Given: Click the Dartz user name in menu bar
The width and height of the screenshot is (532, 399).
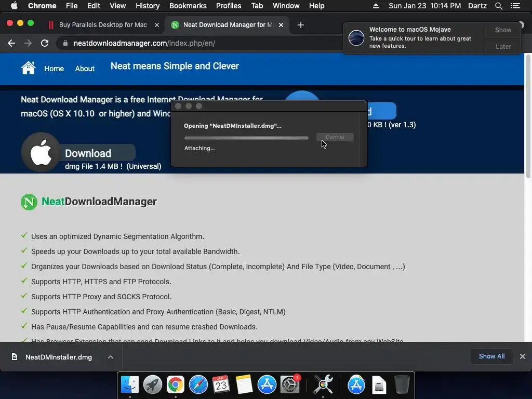Looking at the screenshot, I should [x=477, y=6].
